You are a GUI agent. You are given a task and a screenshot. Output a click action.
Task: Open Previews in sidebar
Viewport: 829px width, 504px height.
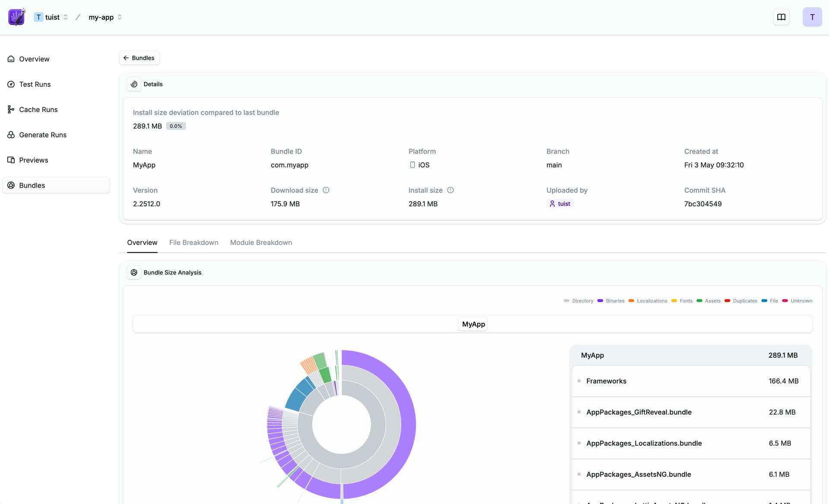pos(56,160)
